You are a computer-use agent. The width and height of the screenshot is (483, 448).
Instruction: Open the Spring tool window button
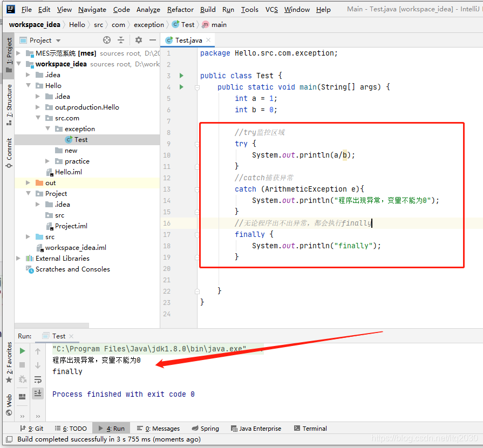(x=205, y=428)
